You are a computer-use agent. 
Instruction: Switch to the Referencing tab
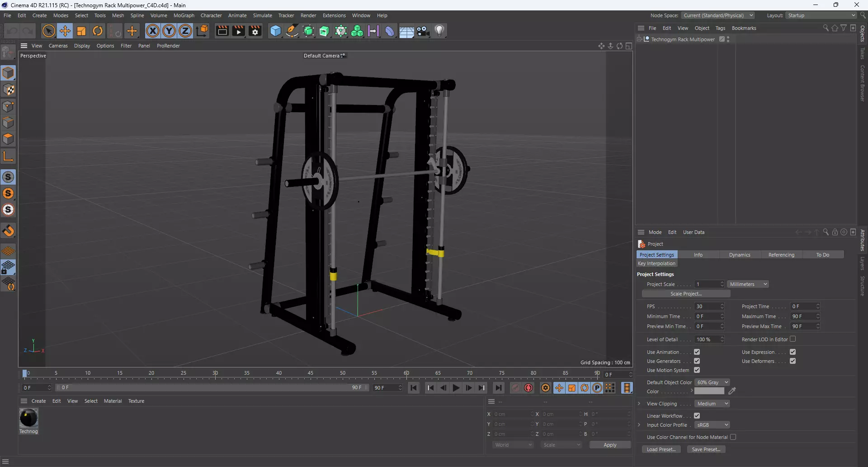click(781, 255)
